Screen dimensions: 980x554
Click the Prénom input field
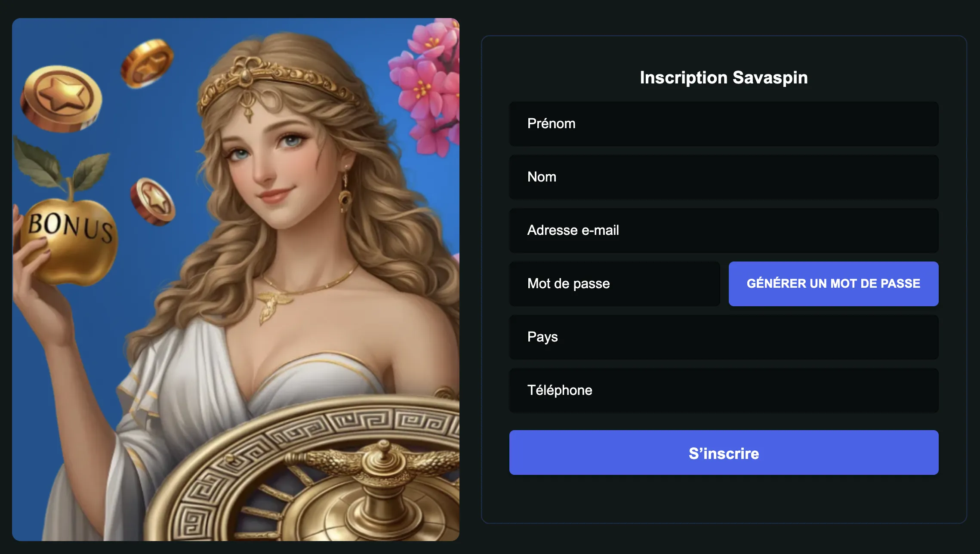pyautogui.click(x=724, y=124)
